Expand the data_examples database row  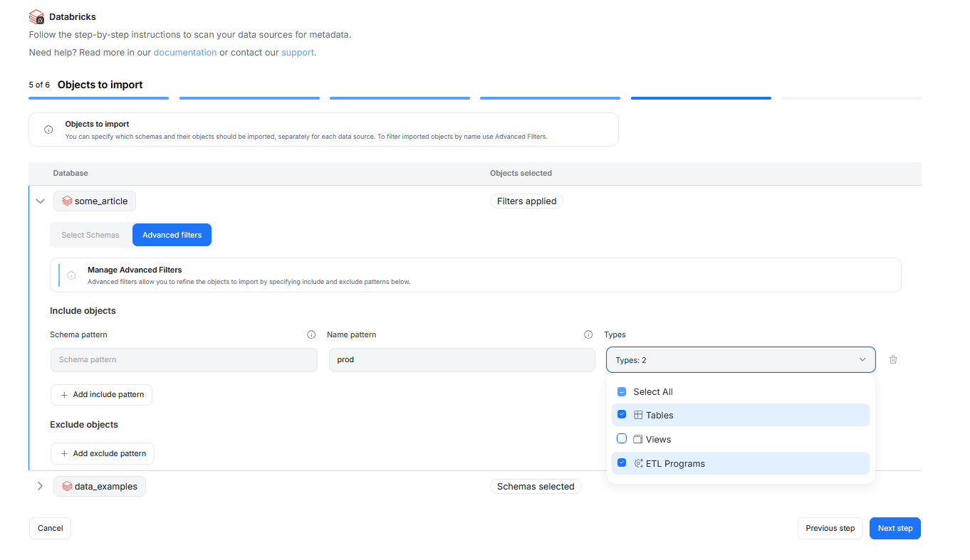coord(41,487)
